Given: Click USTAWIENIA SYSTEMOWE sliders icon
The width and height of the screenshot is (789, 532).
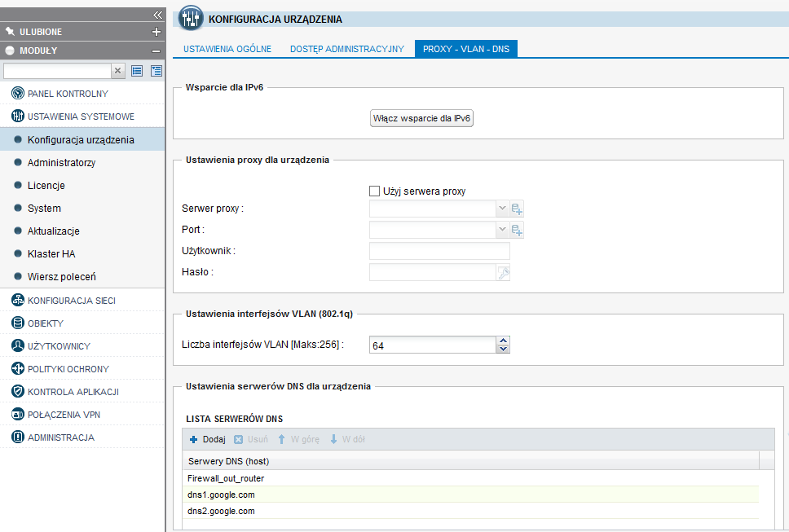Looking at the screenshot, I should click(x=18, y=117).
